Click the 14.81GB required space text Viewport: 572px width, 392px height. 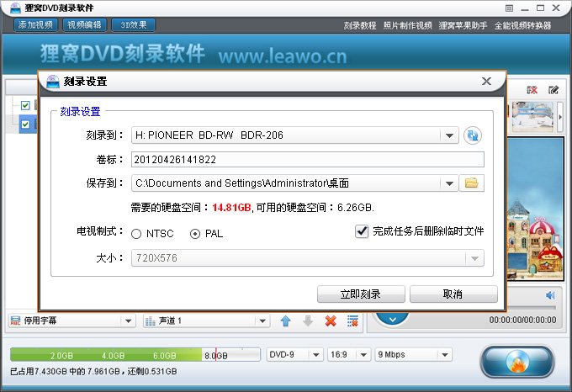pyautogui.click(x=231, y=208)
